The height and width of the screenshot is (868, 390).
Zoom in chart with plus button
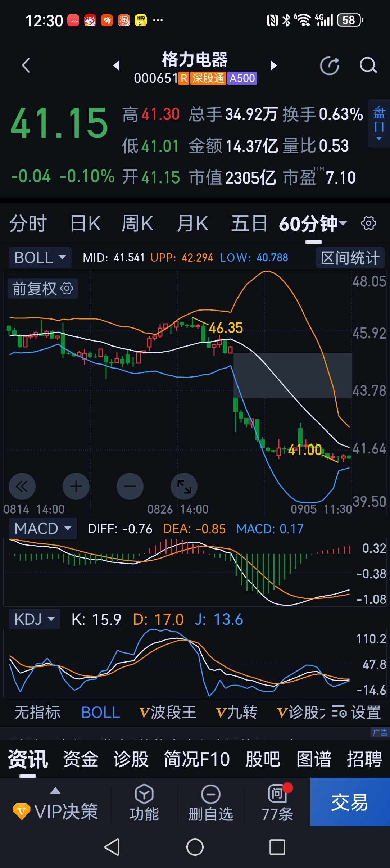(76, 487)
